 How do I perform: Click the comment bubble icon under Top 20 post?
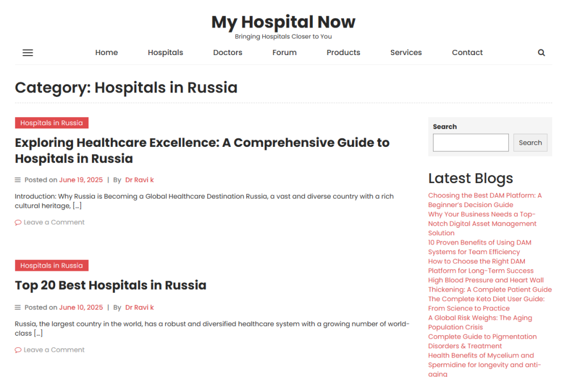(18, 350)
